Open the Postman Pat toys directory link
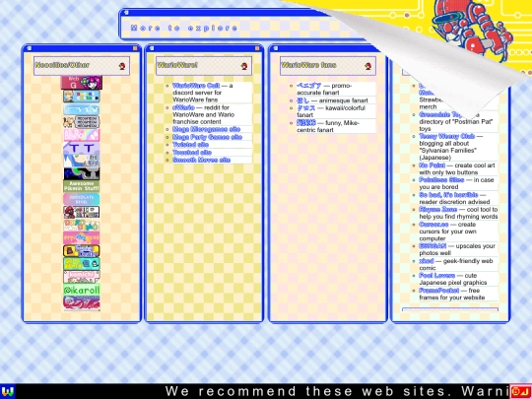 pyautogui.click(x=440, y=114)
